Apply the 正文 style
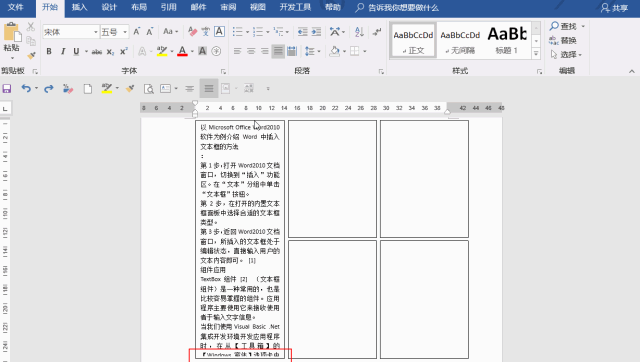The height and width of the screenshot is (362, 640). (x=413, y=40)
